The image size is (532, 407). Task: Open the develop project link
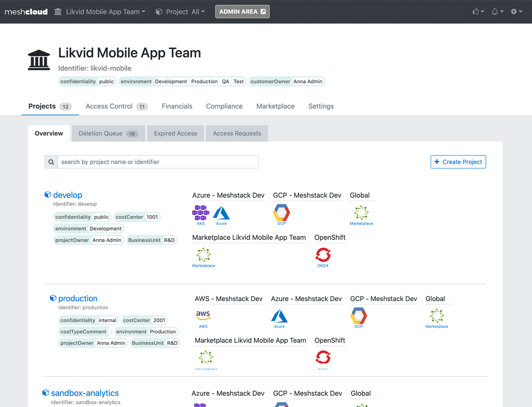pos(67,195)
